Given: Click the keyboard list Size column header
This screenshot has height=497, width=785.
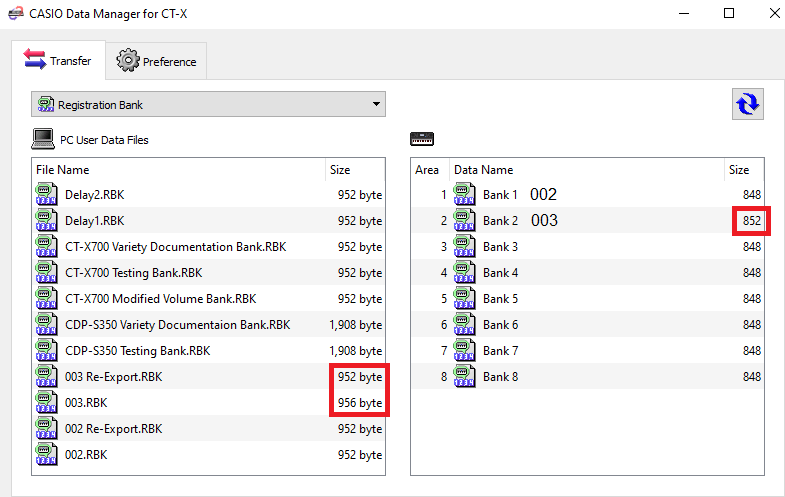Looking at the screenshot, I should tap(744, 170).
